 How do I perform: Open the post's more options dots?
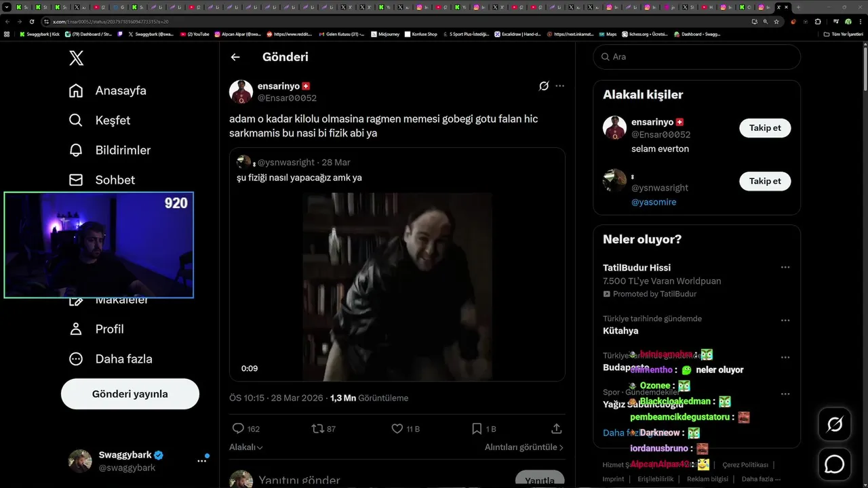[x=559, y=86]
